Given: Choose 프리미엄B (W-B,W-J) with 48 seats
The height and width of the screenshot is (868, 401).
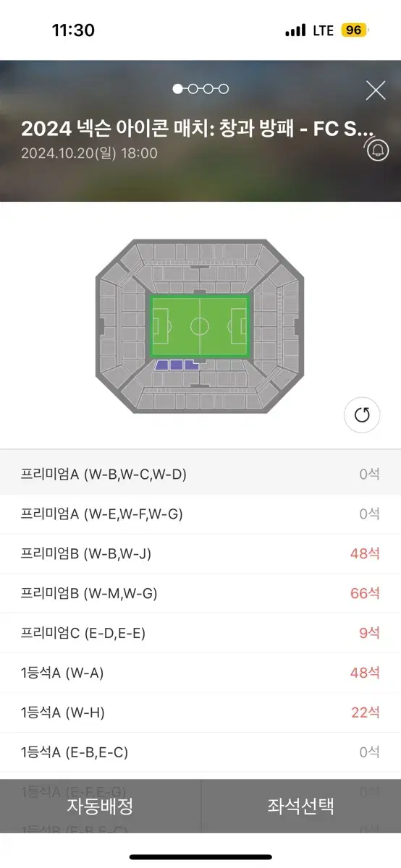Looking at the screenshot, I should click(200, 554).
